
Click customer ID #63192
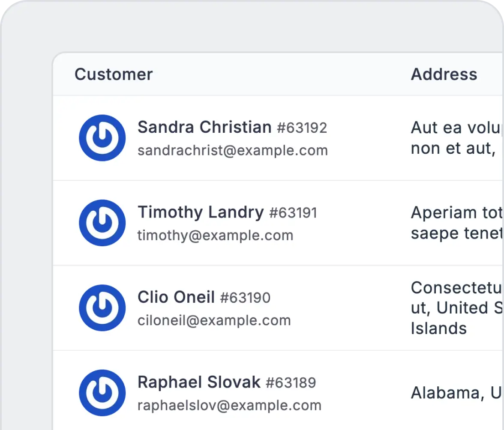pyautogui.click(x=302, y=128)
